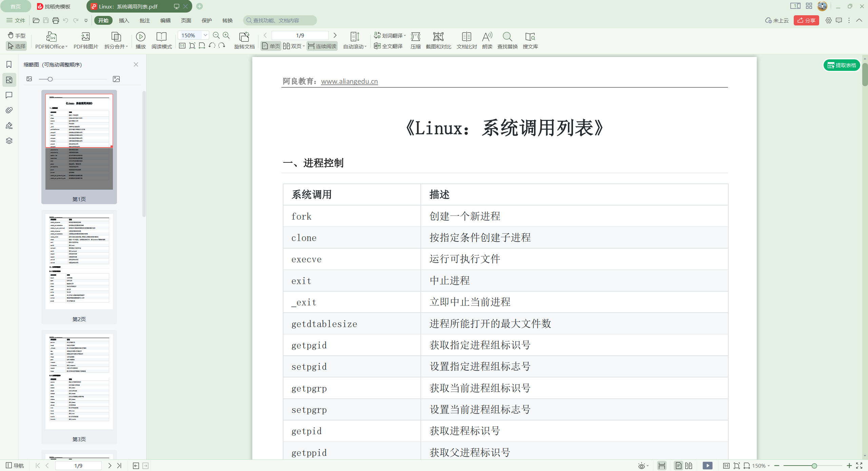The width and height of the screenshot is (868, 471).
Task: Enter fullscreen via status bar icon
Action: (x=859, y=466)
